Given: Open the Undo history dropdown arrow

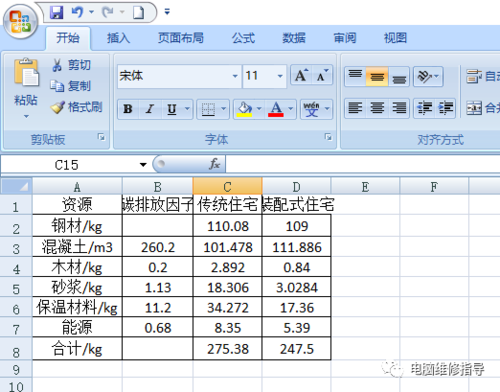Looking at the screenshot, I should point(91,12).
